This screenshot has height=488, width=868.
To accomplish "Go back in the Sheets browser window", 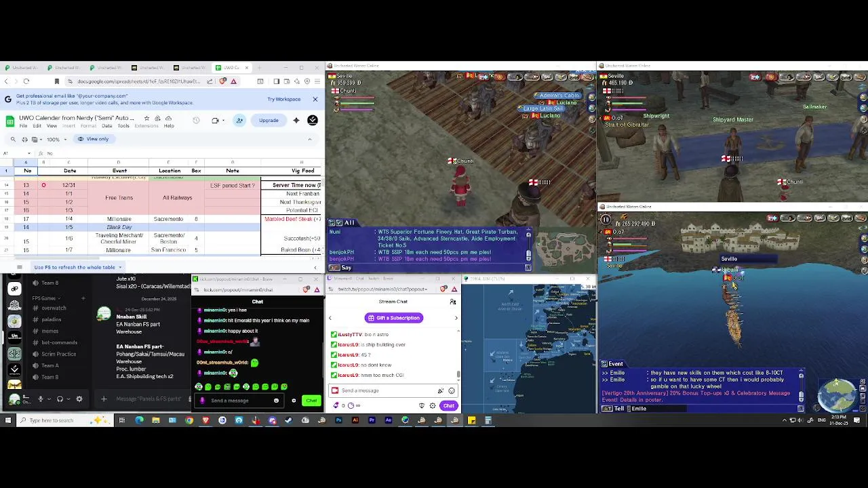I will point(6,81).
